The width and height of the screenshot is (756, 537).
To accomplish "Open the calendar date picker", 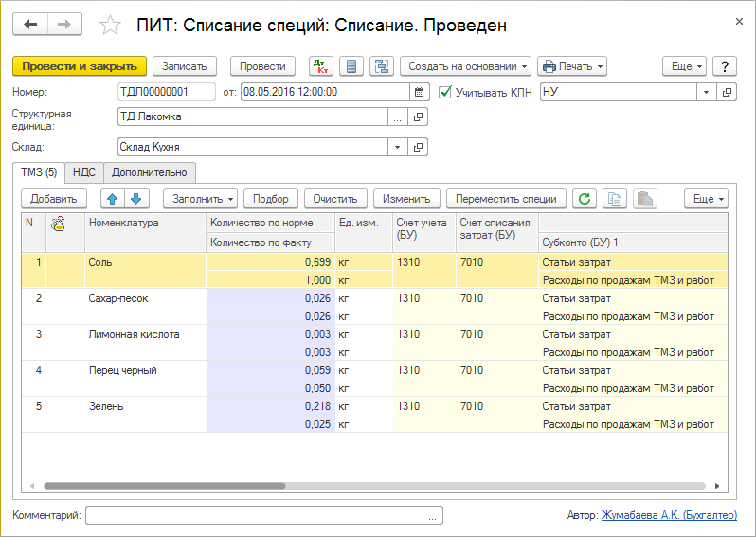I will pyautogui.click(x=420, y=92).
